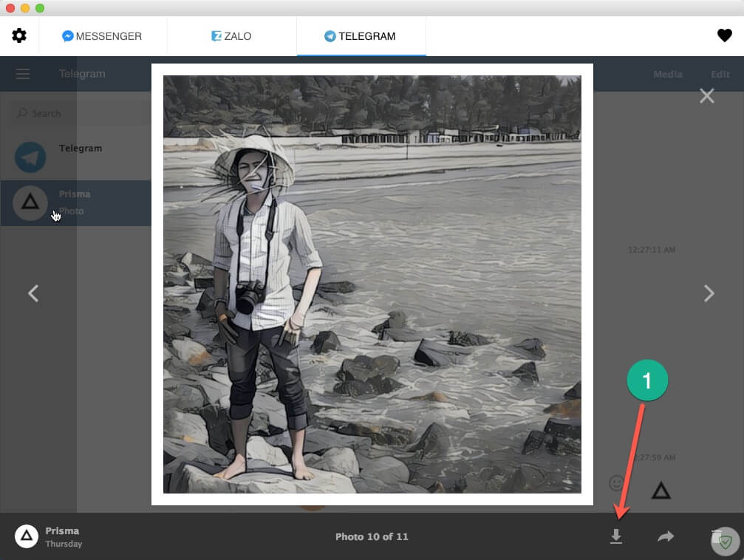Open the hamburger menu in Telegram
Viewport: 744px width, 560px height.
click(x=23, y=74)
